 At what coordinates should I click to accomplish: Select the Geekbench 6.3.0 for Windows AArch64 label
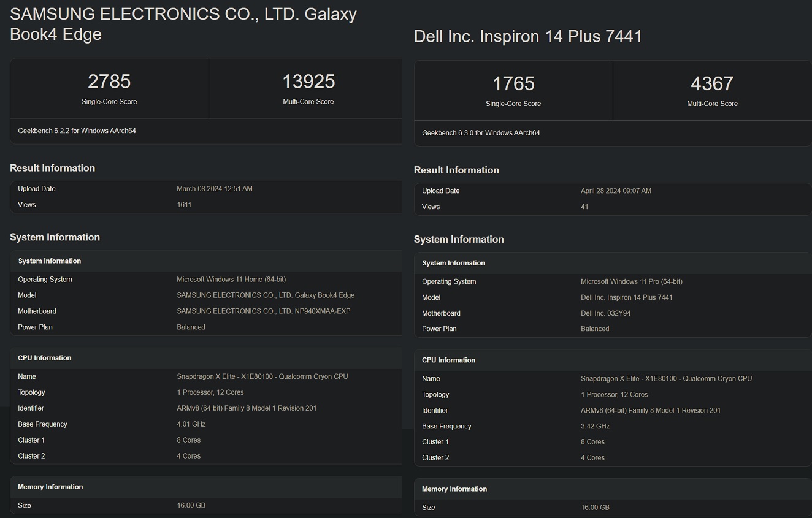tap(480, 132)
